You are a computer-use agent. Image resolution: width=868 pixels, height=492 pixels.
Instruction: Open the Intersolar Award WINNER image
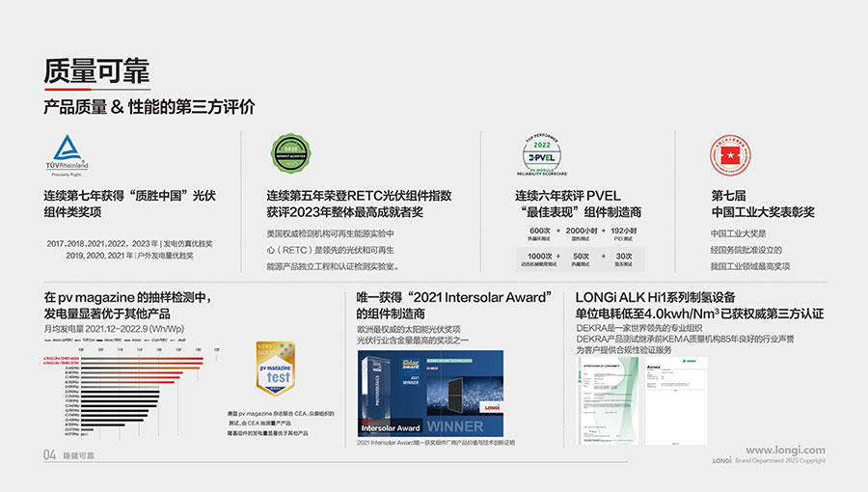pos(431,394)
